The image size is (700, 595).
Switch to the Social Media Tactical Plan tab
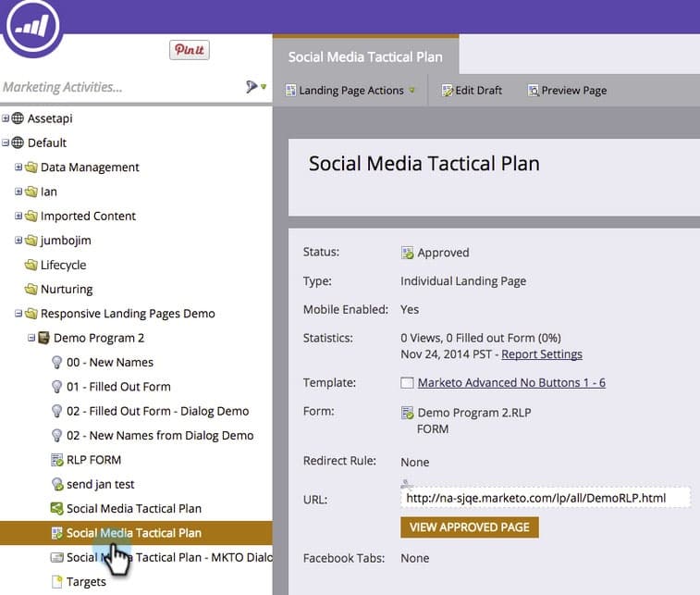[x=365, y=56]
